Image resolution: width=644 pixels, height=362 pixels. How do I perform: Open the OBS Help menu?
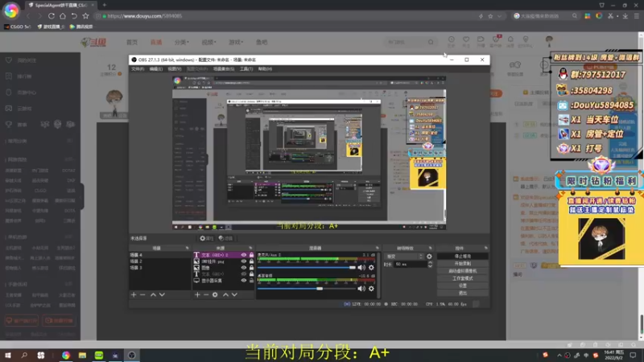265,69
